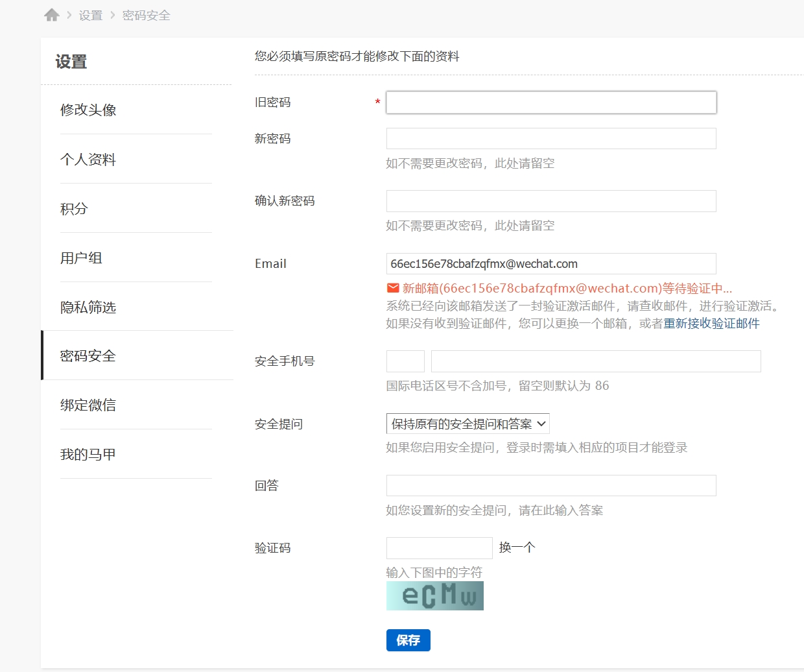
Task: Click the 输入下图中的字符 hint
Action: tap(434, 573)
